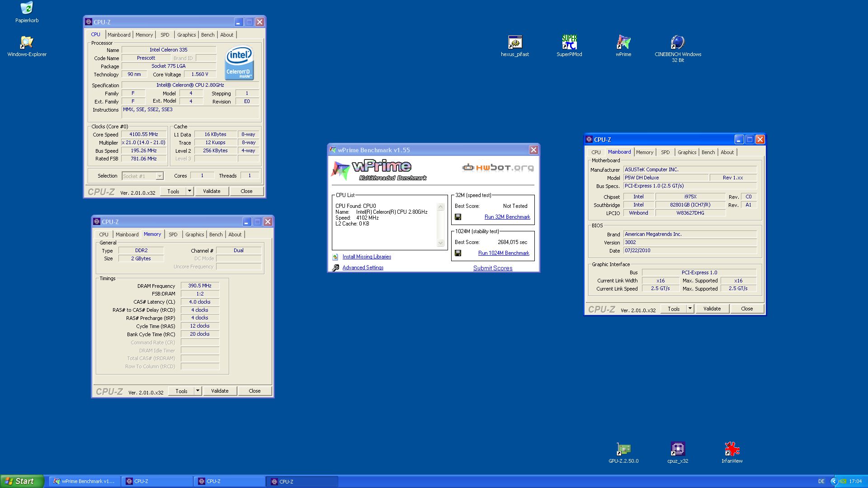Expand hidden tray icons arrow
The image size is (868, 488).
(x=834, y=481)
